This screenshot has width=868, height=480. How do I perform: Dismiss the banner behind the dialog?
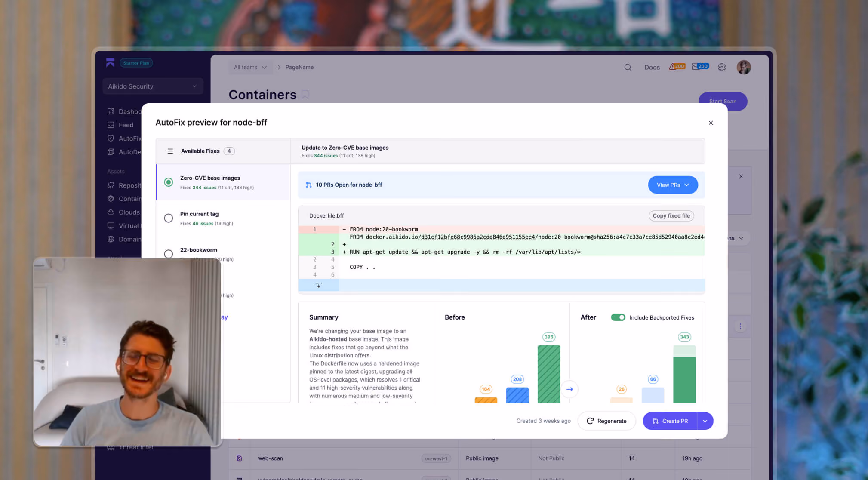(741, 177)
